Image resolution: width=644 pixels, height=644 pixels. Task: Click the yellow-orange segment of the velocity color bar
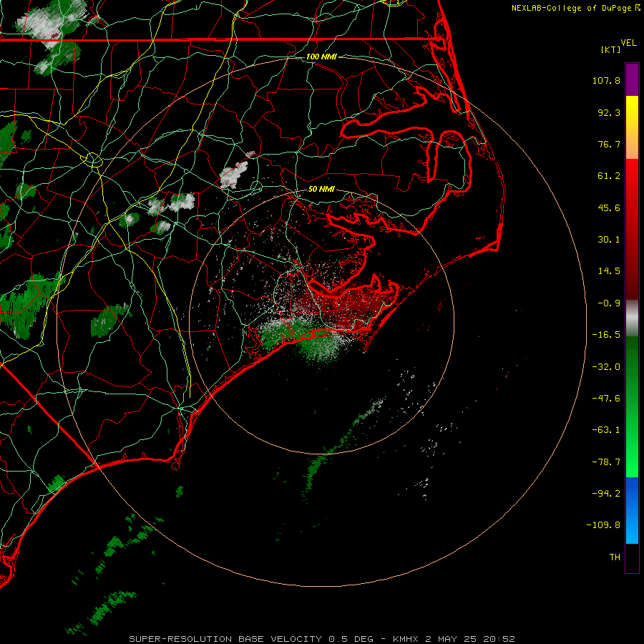pyautogui.click(x=632, y=127)
